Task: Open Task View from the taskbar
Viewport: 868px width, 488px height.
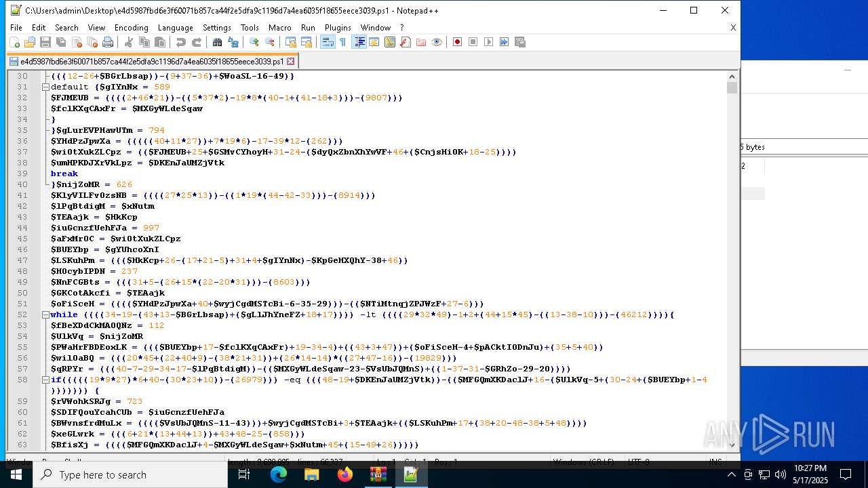Action: (x=244, y=474)
